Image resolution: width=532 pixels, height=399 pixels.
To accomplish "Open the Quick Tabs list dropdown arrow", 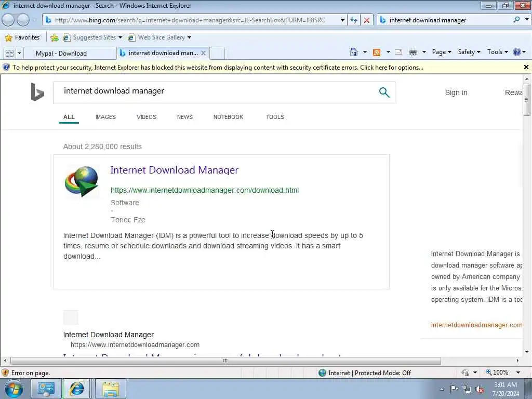I will [19, 54].
